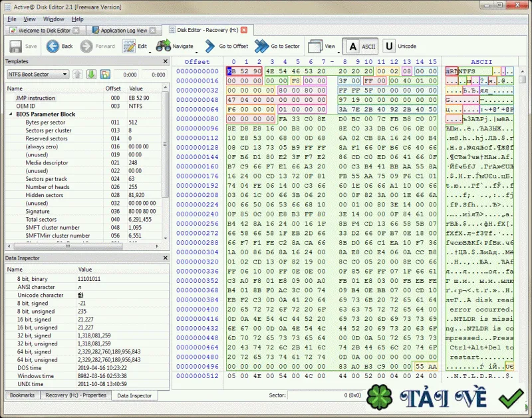Close the Disk Editor - Recovery (H:) tab
Image resolution: width=532 pixels, height=418 pixels.
244,30
